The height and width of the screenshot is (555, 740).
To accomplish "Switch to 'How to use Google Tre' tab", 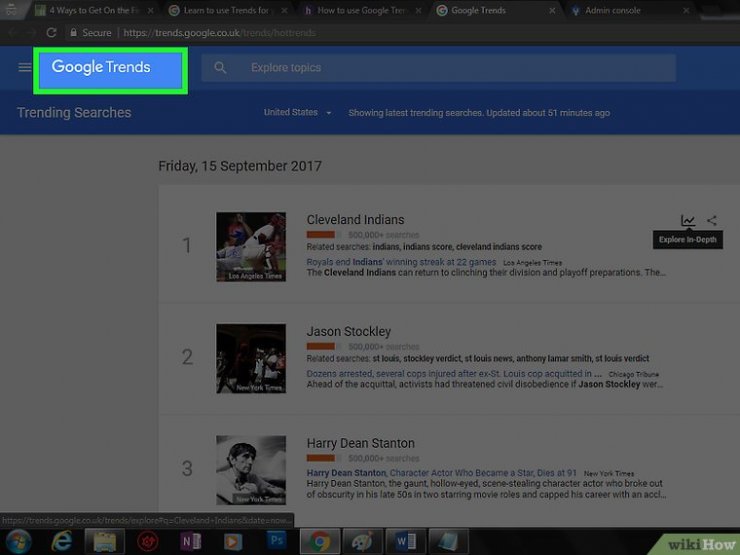I will tap(361, 10).
